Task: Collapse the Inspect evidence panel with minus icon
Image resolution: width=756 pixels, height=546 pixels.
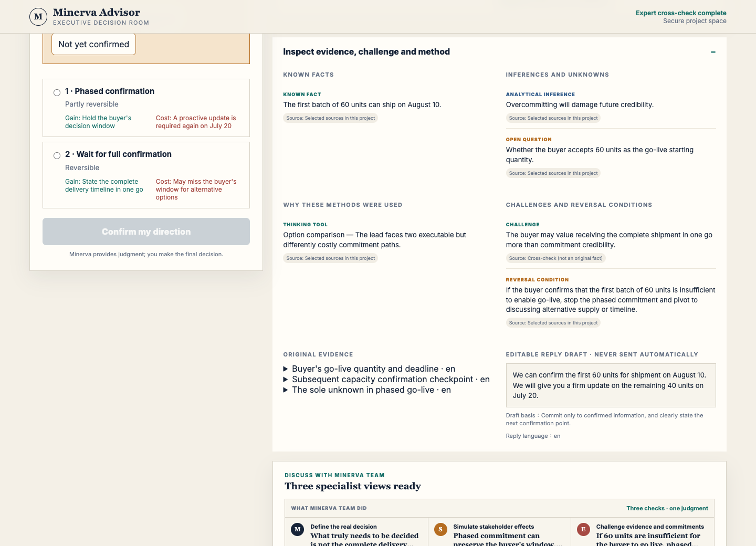Action: (713, 52)
